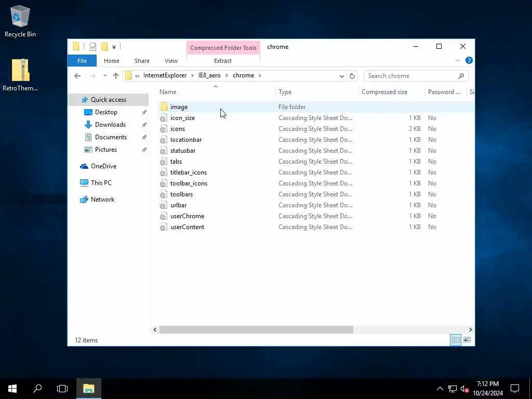Expand hidden breadcrumb path double chevron
Viewport: 532px width, 399px height.
coord(137,76)
